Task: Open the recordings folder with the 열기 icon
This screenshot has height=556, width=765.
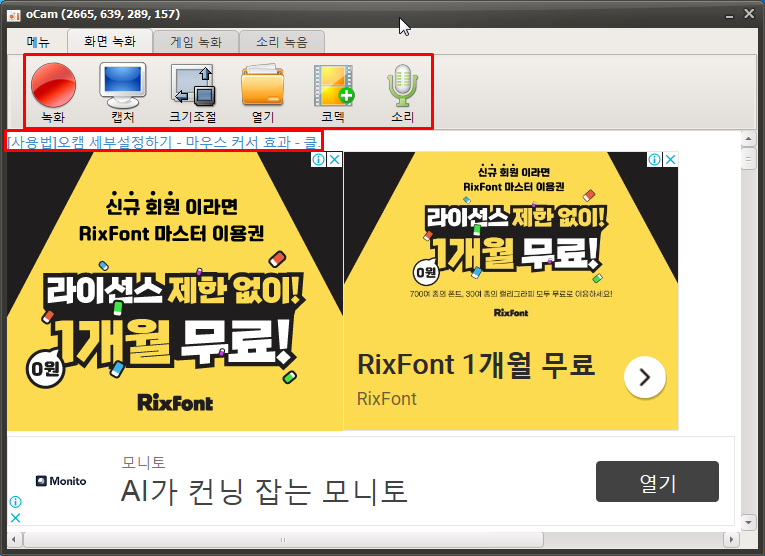Action: [262, 92]
